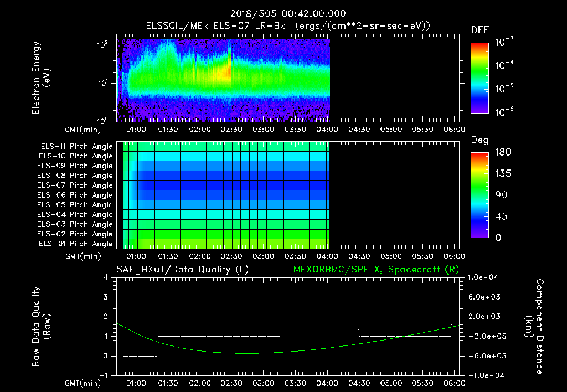Viewport: 567px width, 392px height.
Task: Select the ELS-03 Pitch Angle row label
Action: (75, 224)
